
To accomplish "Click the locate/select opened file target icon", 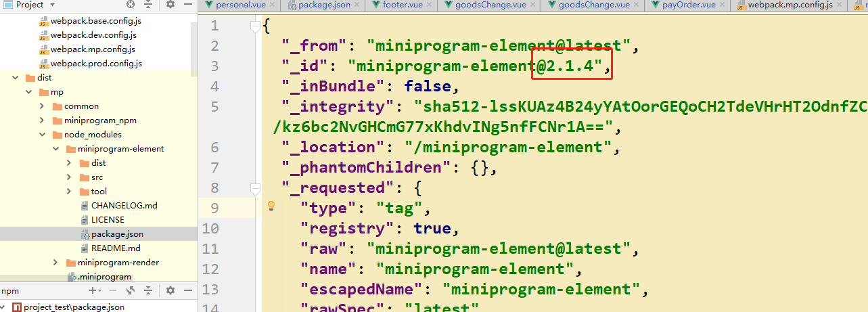I will 131,4.
